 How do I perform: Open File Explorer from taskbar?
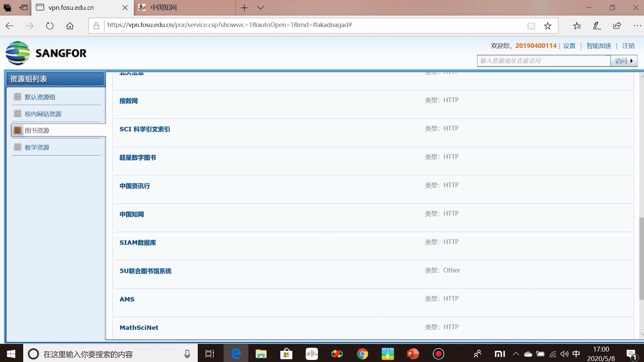tap(261, 354)
